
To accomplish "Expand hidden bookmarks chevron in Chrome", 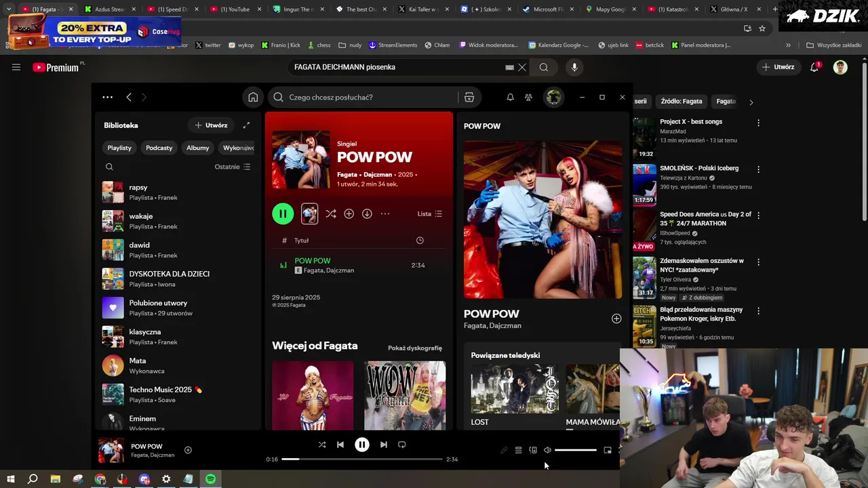I will coord(788,45).
